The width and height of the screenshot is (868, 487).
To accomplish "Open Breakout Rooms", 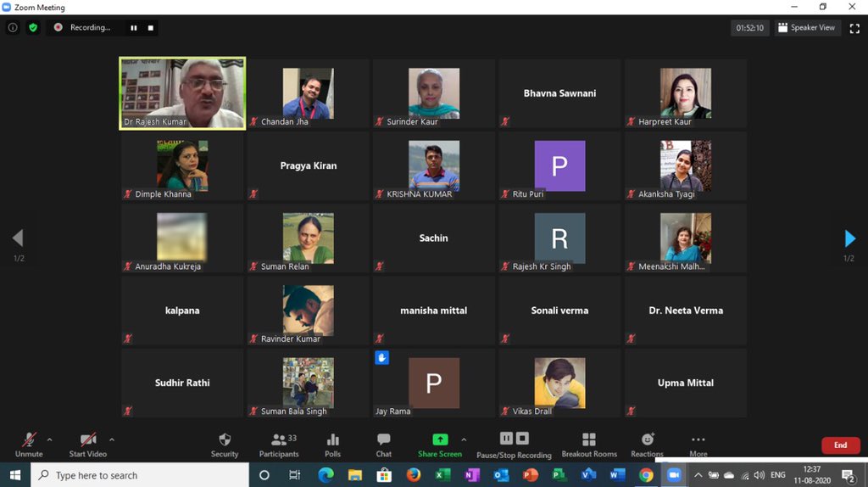I will pyautogui.click(x=589, y=445).
